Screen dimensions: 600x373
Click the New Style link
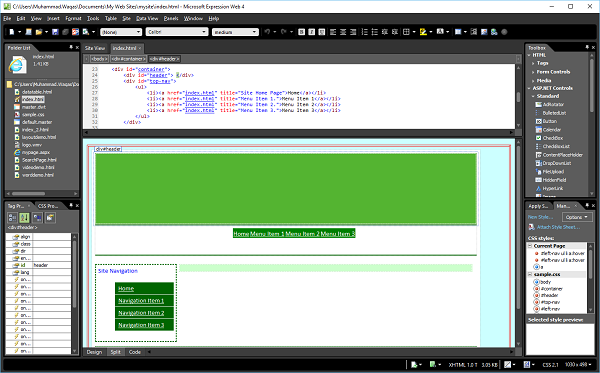tap(540, 217)
